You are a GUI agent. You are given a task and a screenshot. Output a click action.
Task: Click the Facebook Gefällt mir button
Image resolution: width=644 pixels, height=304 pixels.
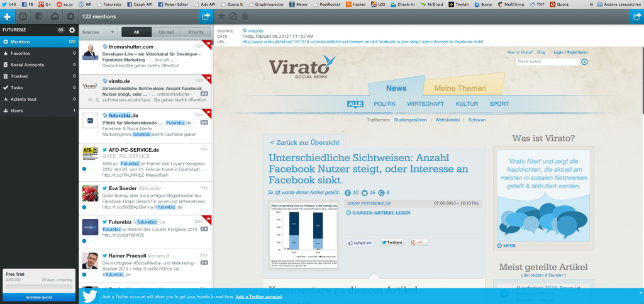pos(360,243)
